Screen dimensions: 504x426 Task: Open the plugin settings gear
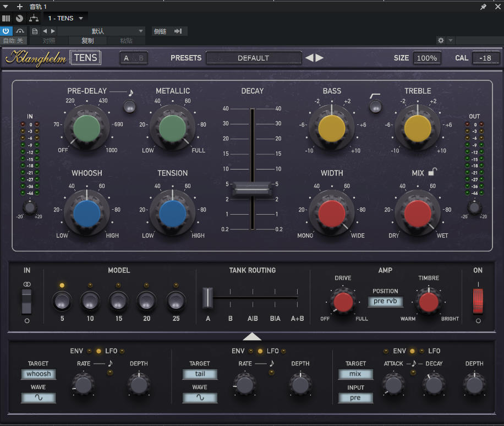pos(441,40)
